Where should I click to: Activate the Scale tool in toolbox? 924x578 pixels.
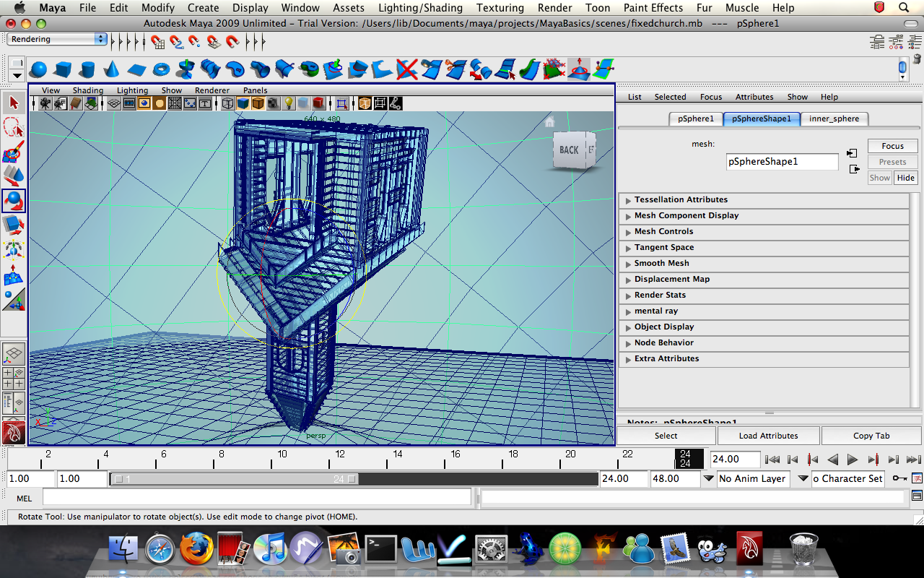pyautogui.click(x=14, y=225)
